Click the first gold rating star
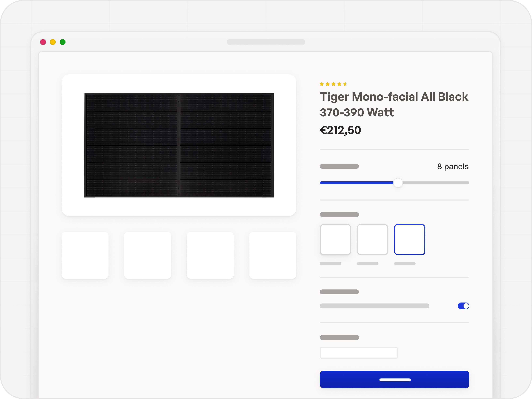 pos(322,84)
